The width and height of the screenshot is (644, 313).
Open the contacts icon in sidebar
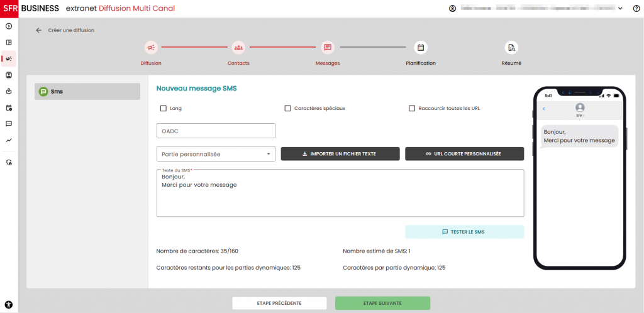(x=9, y=75)
